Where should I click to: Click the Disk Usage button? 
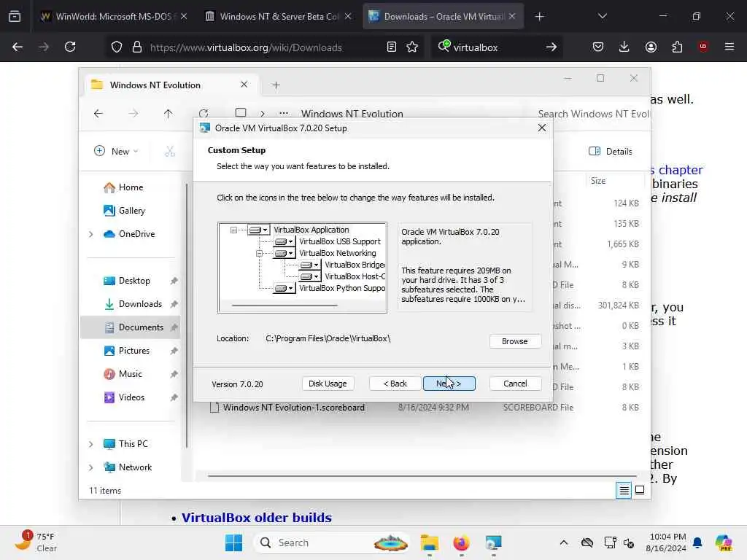click(328, 384)
